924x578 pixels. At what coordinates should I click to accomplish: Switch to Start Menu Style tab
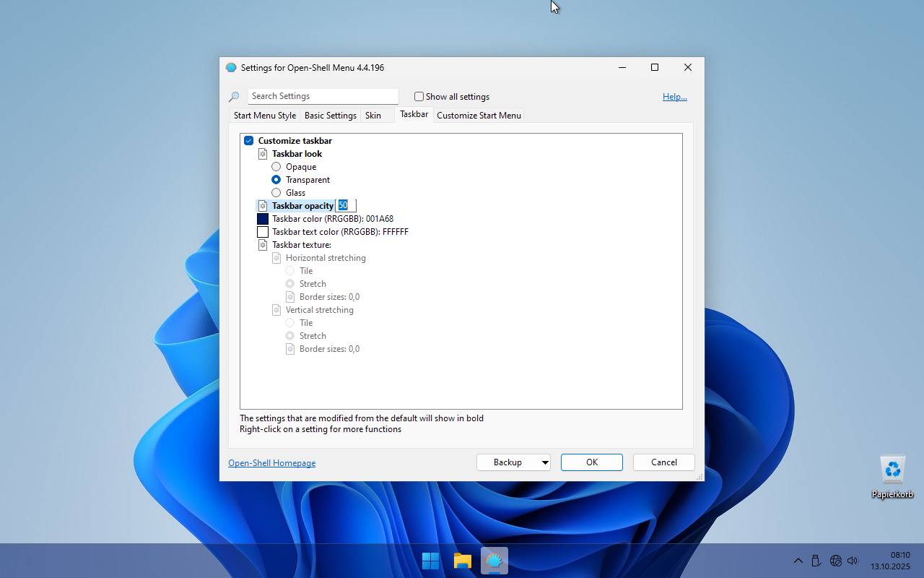265,116
